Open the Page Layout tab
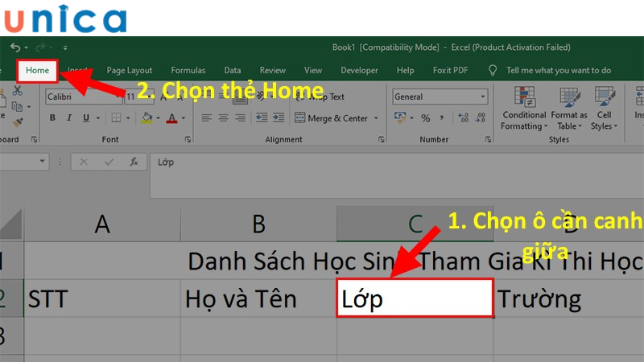Screen dimensions: 644x362 130,71
